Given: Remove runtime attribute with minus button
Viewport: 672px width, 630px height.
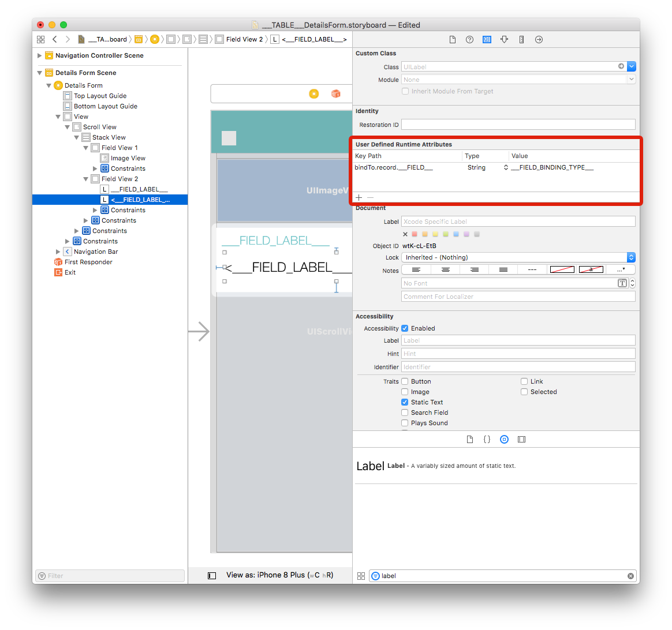Looking at the screenshot, I should [x=371, y=197].
